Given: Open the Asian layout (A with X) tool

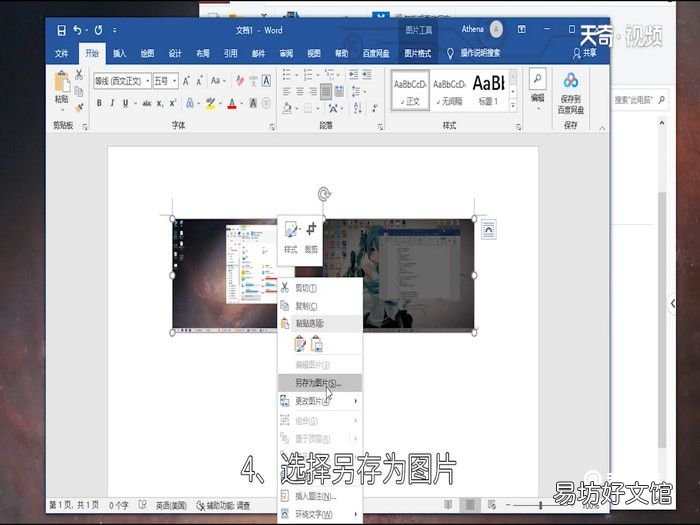Looking at the screenshot, I should 333,108.
